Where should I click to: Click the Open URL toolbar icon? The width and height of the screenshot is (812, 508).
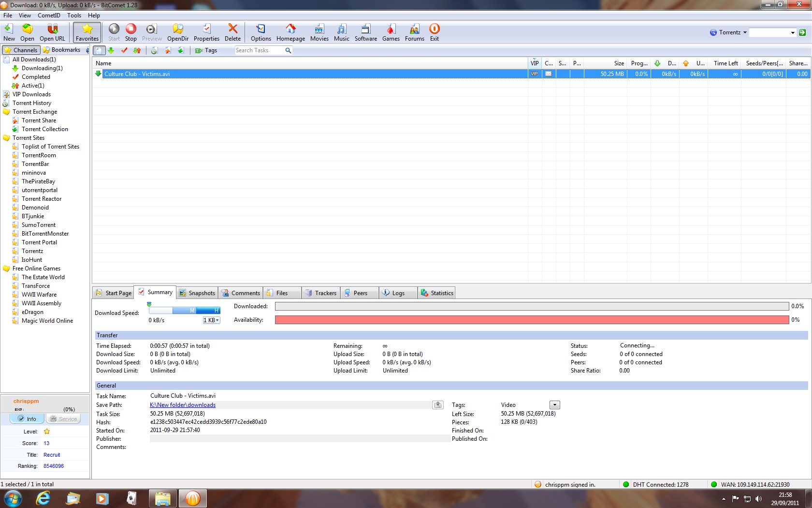52,32
